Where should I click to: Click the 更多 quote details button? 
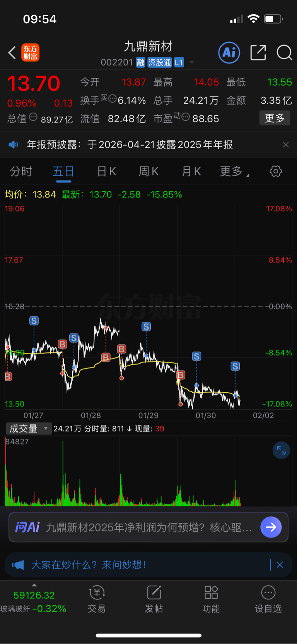(x=275, y=118)
